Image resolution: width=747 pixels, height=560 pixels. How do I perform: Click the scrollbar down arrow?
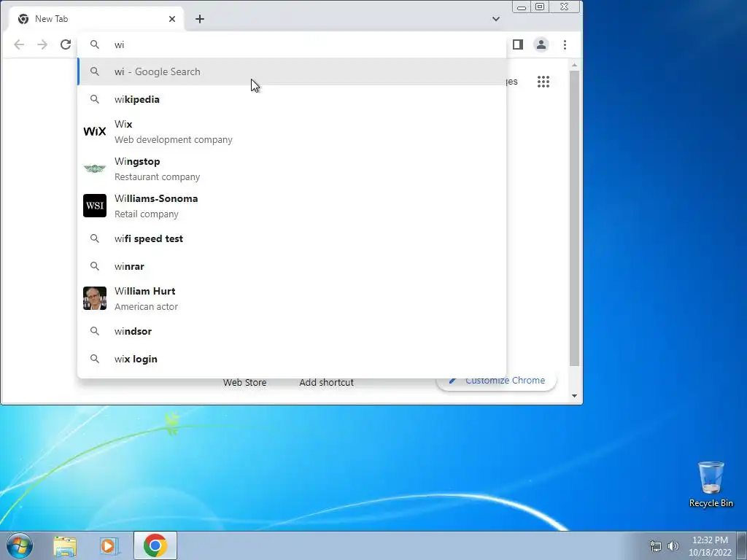tap(575, 396)
